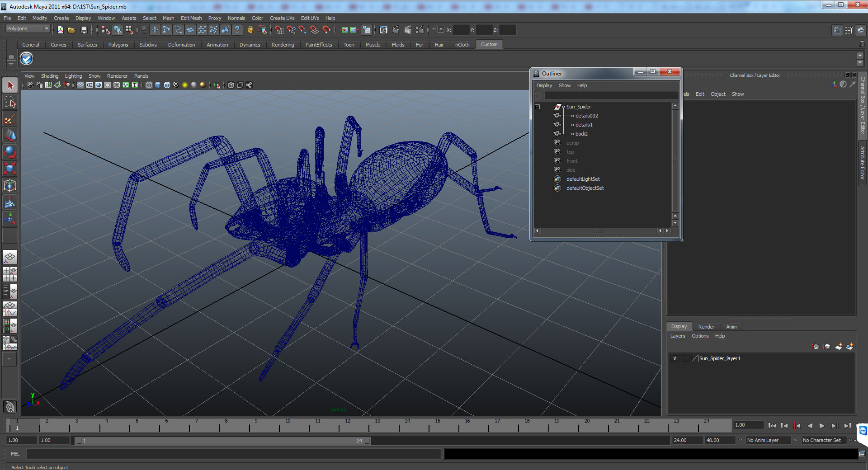
Task: Activate the Move tool
Action: tap(10, 135)
